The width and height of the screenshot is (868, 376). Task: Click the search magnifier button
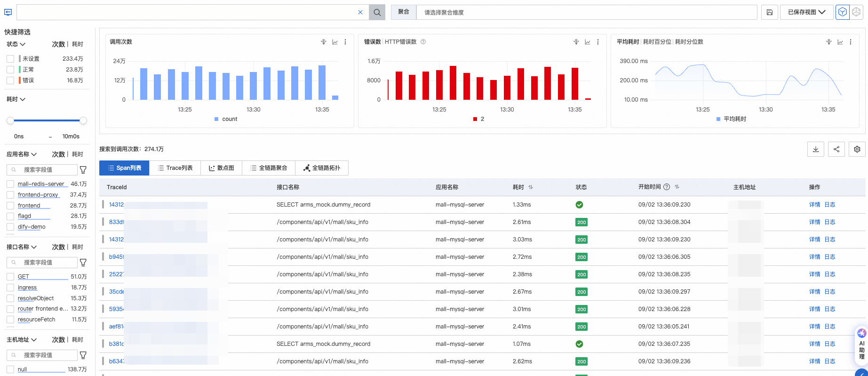pyautogui.click(x=377, y=12)
